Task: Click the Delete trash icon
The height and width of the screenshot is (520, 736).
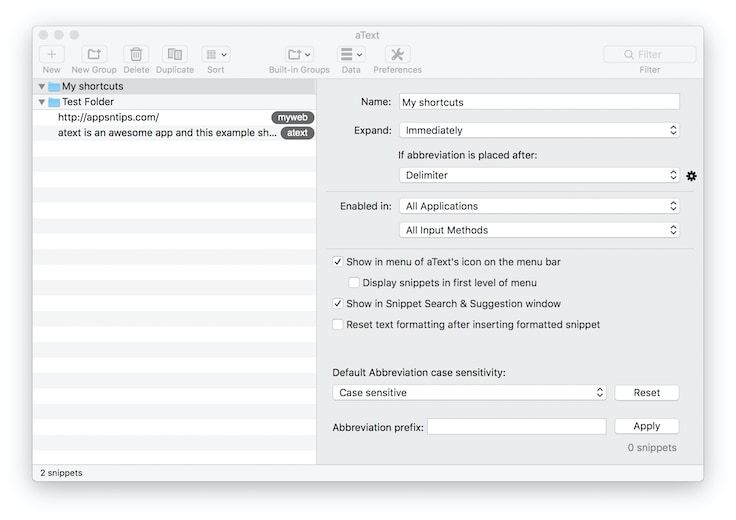Action: click(136, 55)
